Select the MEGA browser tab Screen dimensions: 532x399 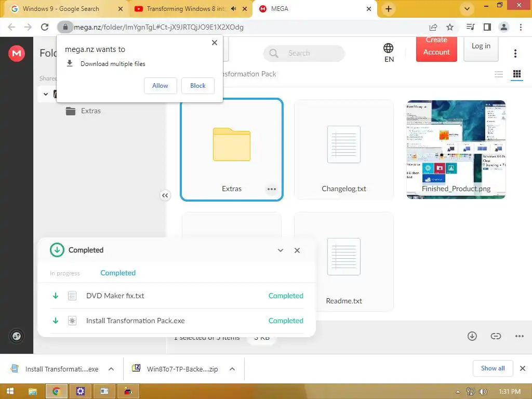(315, 9)
